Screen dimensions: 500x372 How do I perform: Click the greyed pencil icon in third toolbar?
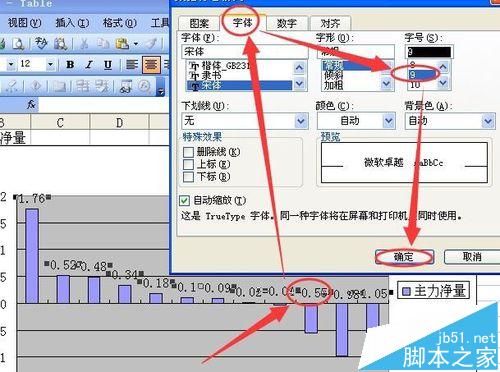point(12,87)
